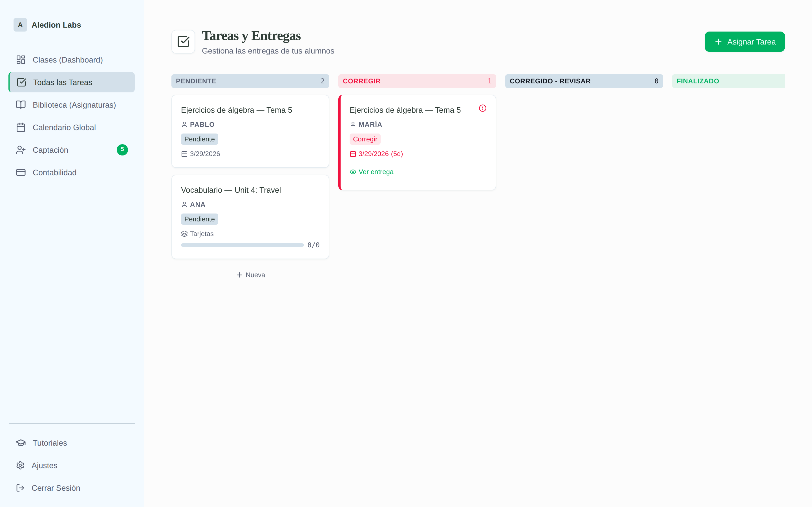812x507 pixels.
Task: Click the Aledion Labs avatar icon
Action: pyautogui.click(x=20, y=25)
